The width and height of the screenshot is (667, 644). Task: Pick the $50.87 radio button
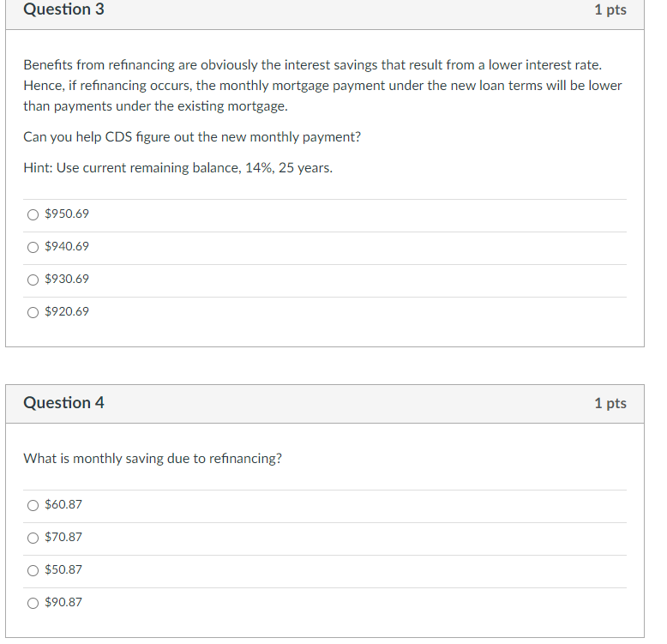click(x=33, y=570)
